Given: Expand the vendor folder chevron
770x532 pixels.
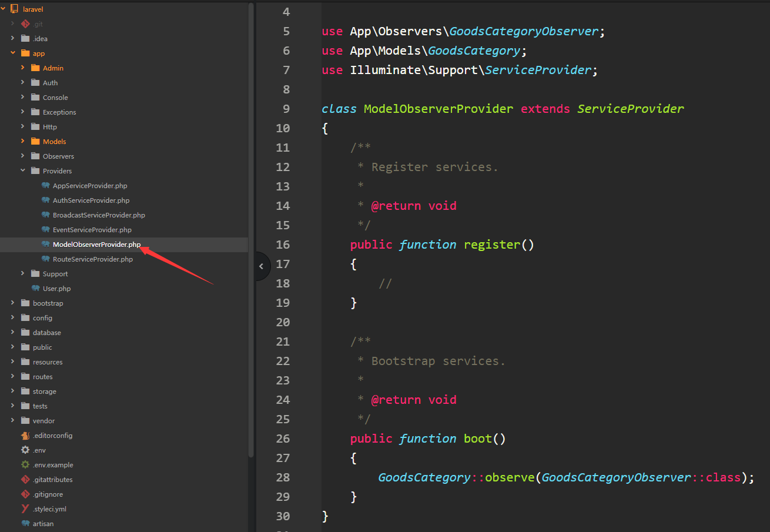Looking at the screenshot, I should (x=13, y=421).
